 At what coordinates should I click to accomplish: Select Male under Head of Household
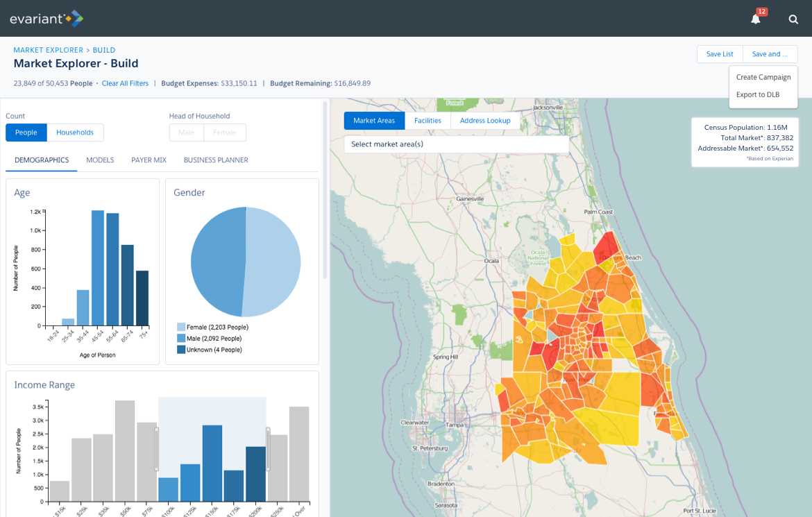[185, 132]
